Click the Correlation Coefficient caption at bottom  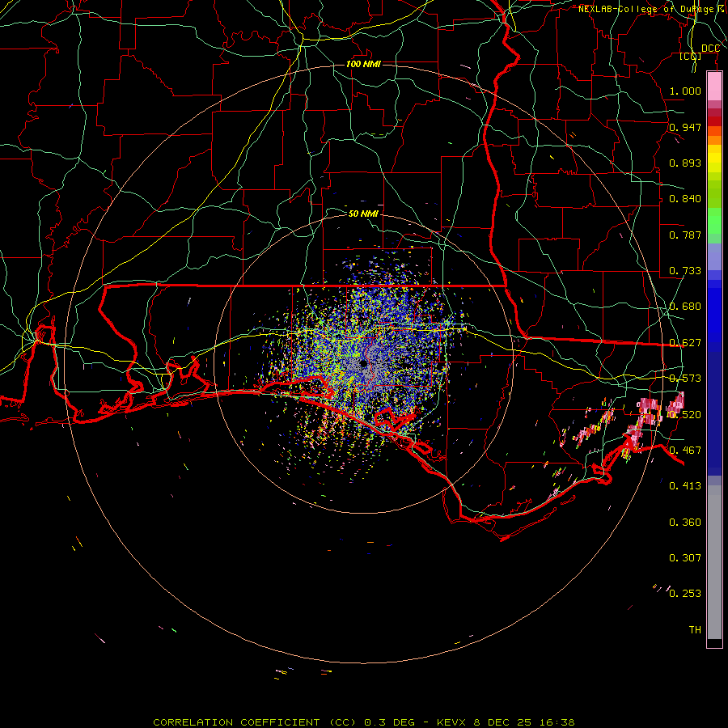coord(363,722)
